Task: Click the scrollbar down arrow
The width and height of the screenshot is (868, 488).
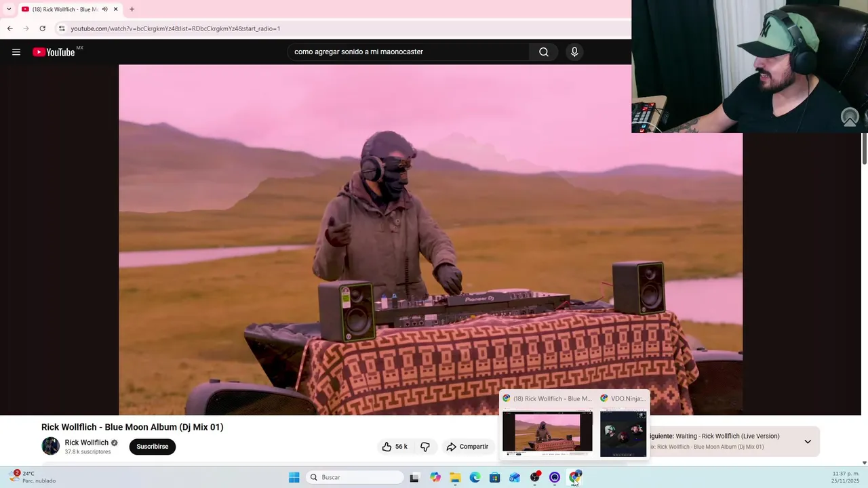Action: click(864, 463)
